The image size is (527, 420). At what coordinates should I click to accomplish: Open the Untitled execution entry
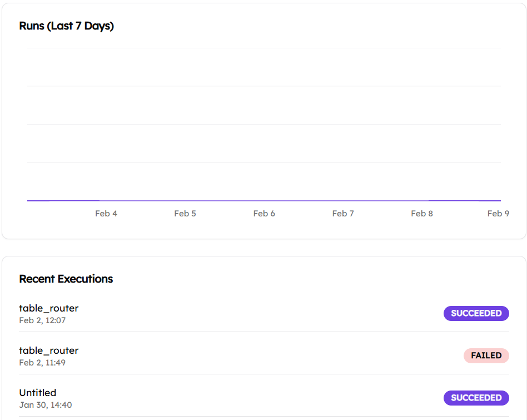(38, 393)
